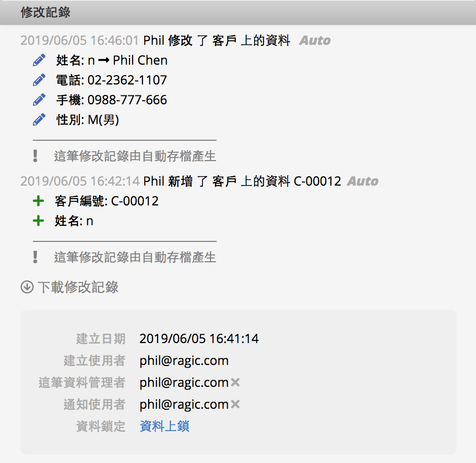Select the 2019/06/05 16:42:14 timestamp
This screenshot has width=476, height=463.
pyautogui.click(x=80, y=181)
